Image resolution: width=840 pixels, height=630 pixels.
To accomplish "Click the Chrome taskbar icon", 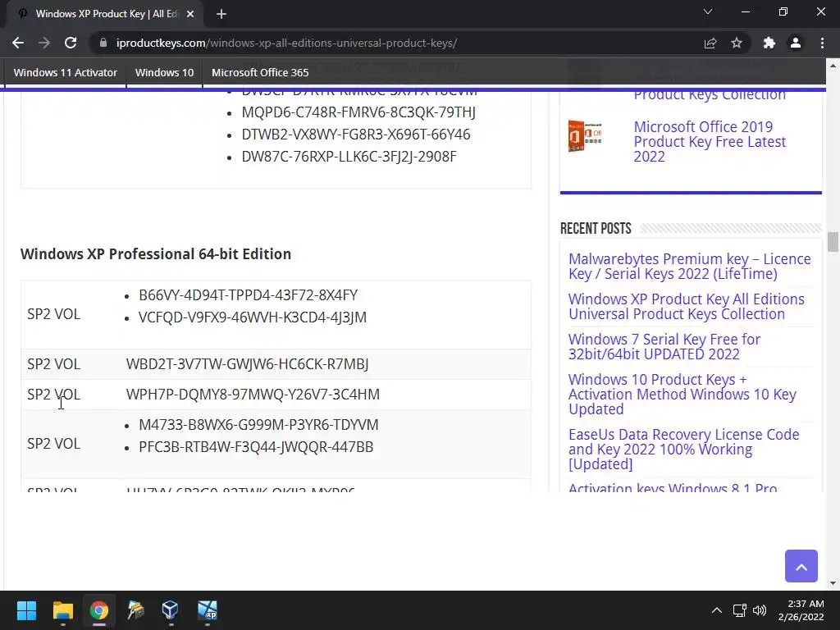I will click(99, 610).
